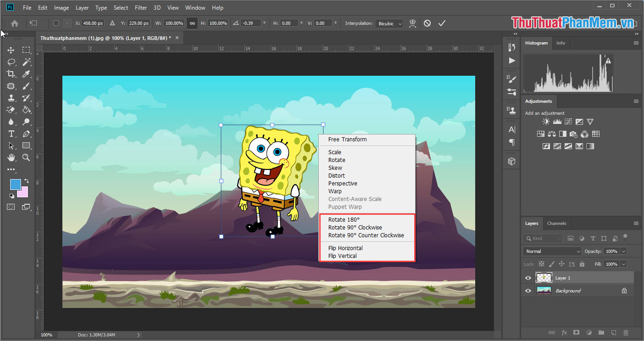This screenshot has height=341, width=644.
Task: Toggle visibility of Layer 1
Action: pyautogui.click(x=528, y=277)
